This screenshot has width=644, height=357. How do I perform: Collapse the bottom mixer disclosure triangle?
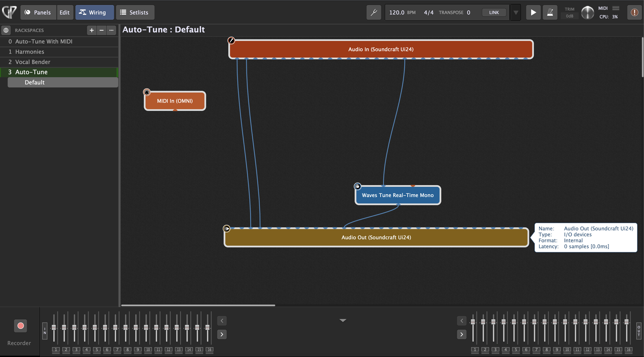click(x=343, y=320)
